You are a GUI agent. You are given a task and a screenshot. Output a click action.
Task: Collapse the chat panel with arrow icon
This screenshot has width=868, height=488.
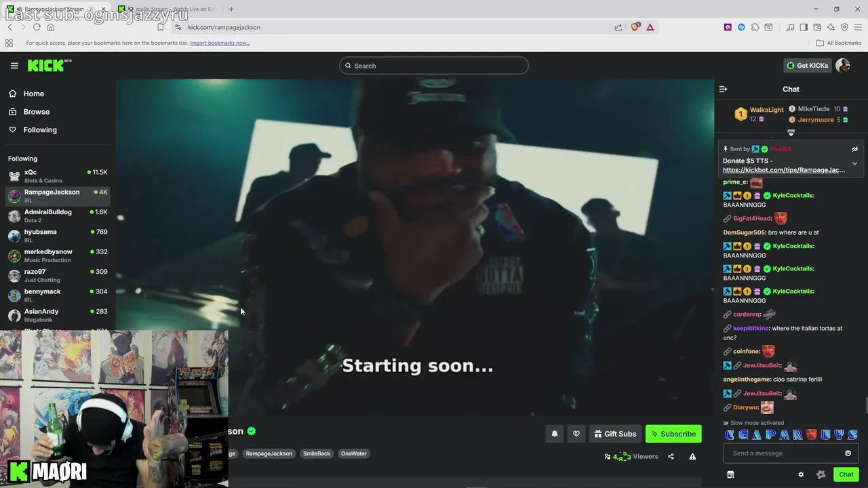(x=723, y=89)
